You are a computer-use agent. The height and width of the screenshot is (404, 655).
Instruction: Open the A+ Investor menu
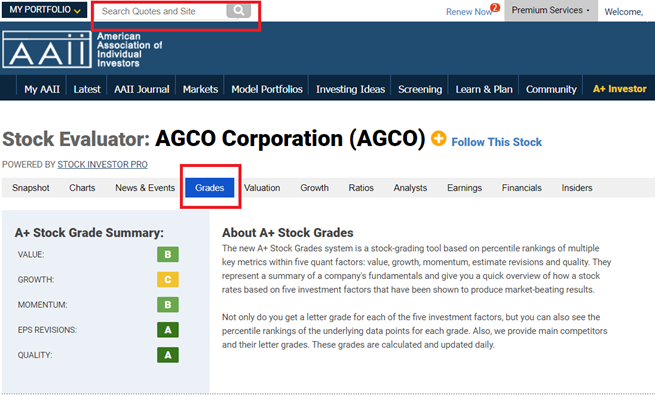[x=619, y=89]
